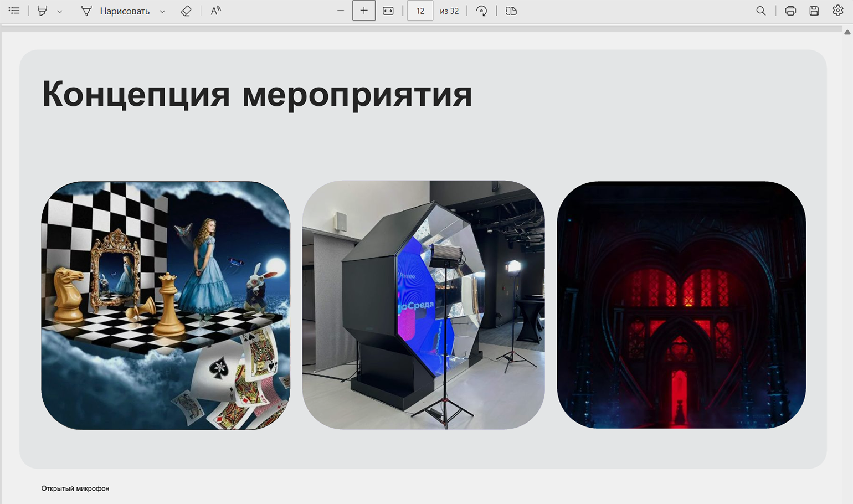Click the footer text Открытый микрофон
This screenshot has height=504, width=853.
click(75, 488)
